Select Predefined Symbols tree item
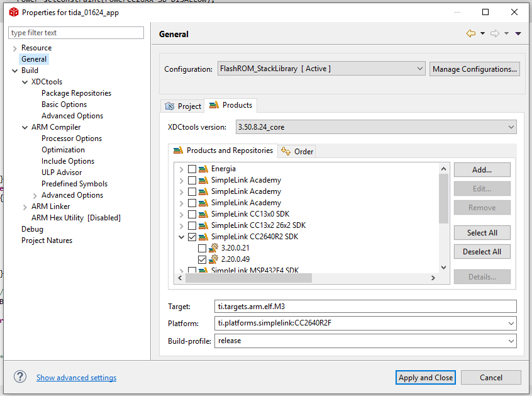Screen dimensions: 532x396 point(74,184)
